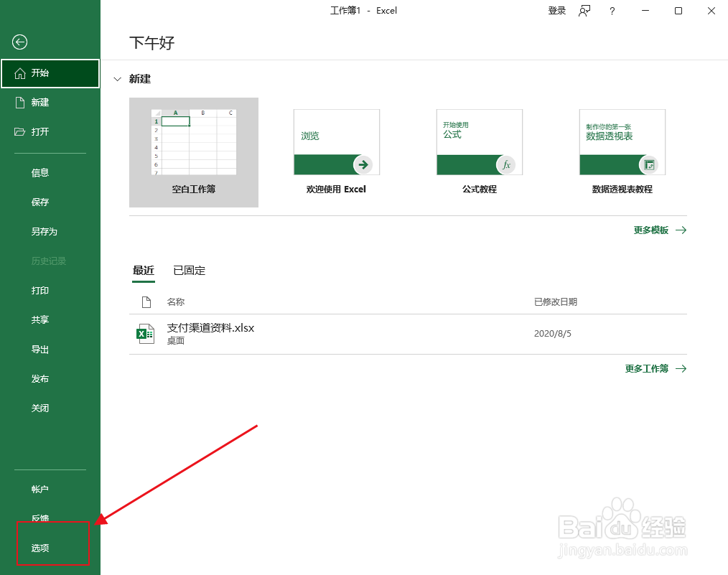Open the 公式教程 template
This screenshot has width=728, height=575.
(480, 152)
